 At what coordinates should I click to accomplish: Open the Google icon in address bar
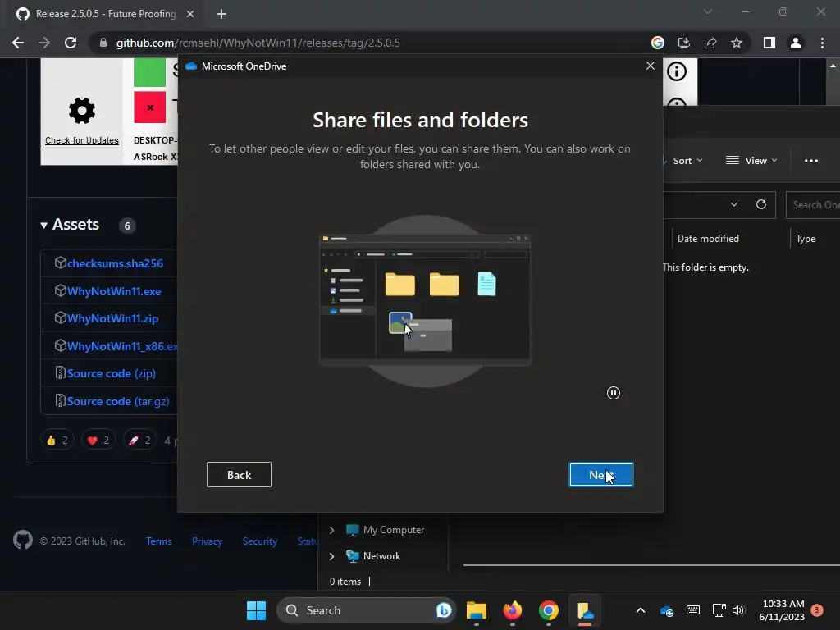(658, 43)
